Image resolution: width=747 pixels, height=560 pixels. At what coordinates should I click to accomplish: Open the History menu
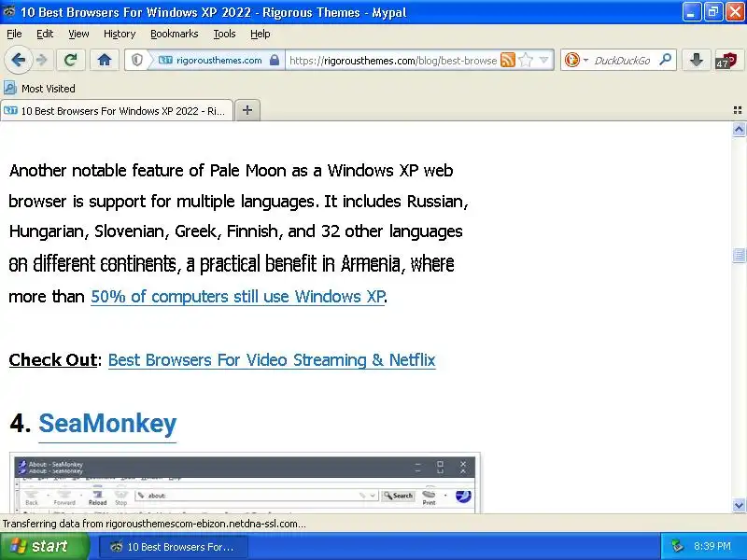[120, 34]
